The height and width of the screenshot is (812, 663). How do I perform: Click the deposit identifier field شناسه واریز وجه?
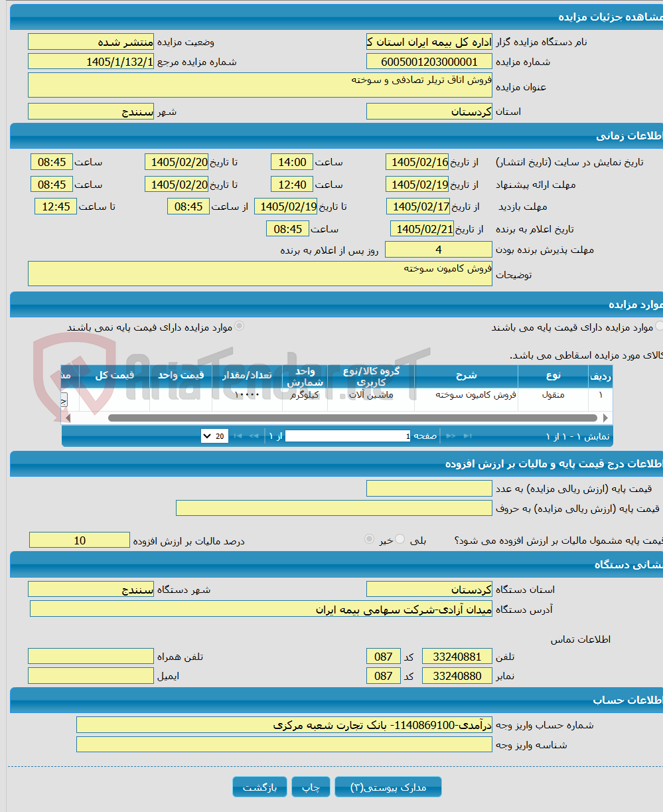pos(284,745)
